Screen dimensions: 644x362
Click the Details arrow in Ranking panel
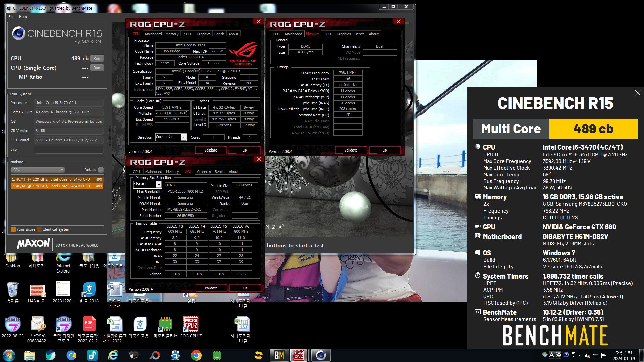click(101, 170)
